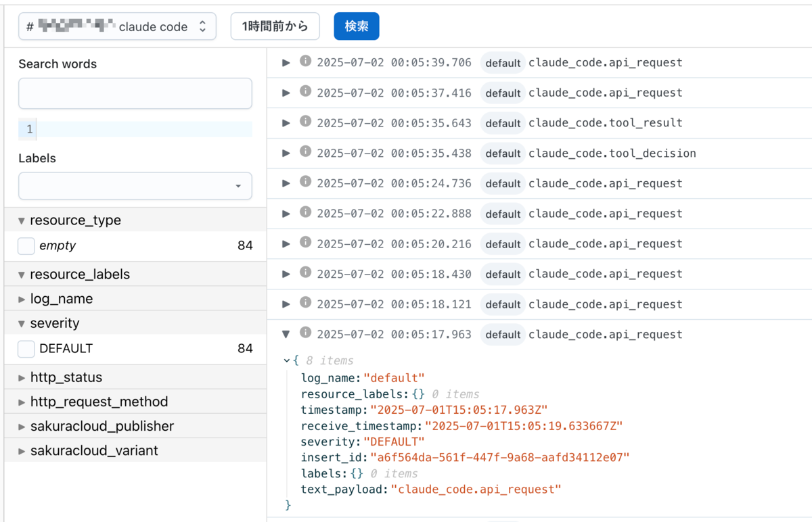
Task: Expand the 00:05:22.888 log entry
Action: [286, 214]
